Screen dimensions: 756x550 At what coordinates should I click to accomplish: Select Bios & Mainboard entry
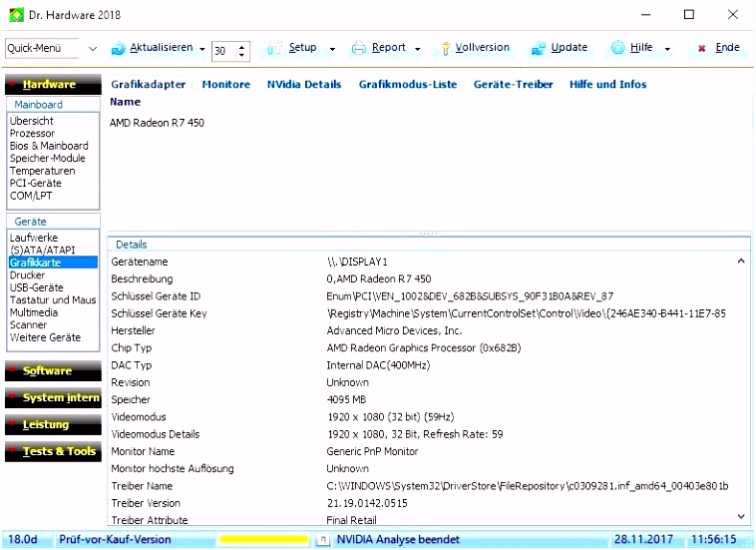point(49,146)
